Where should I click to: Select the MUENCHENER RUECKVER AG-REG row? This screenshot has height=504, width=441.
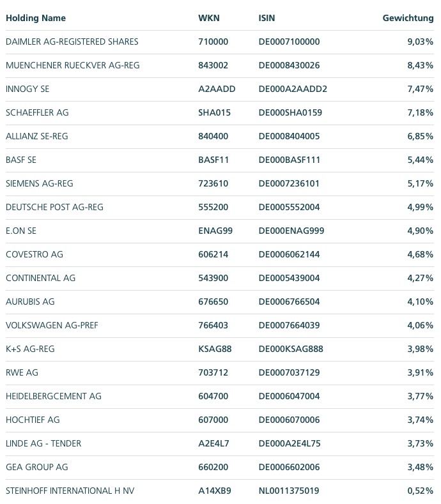(x=72, y=65)
